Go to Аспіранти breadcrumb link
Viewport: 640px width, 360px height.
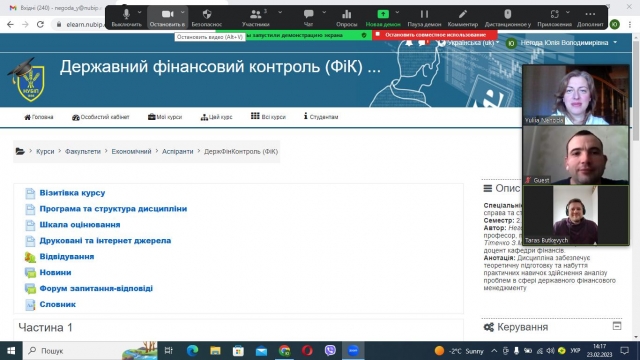tap(178, 151)
